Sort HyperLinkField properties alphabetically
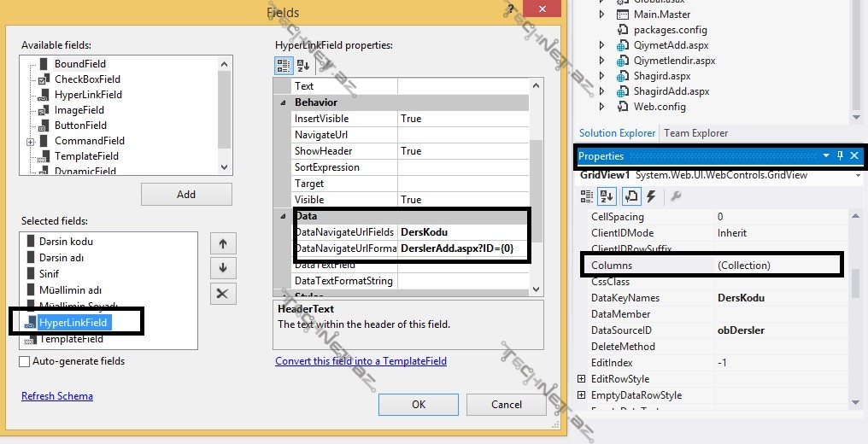This screenshot has height=444, width=868. 302,65
